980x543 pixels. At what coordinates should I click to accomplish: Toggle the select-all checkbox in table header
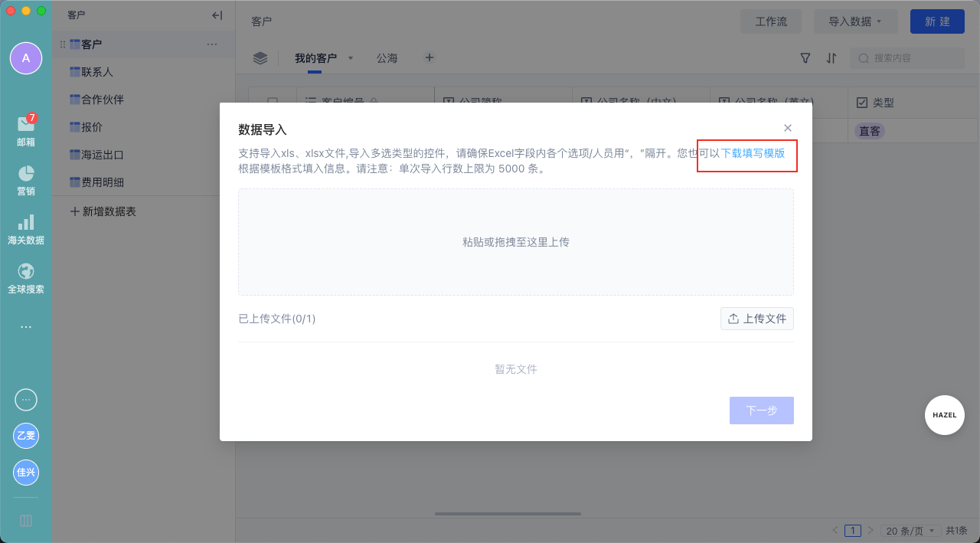tap(273, 103)
